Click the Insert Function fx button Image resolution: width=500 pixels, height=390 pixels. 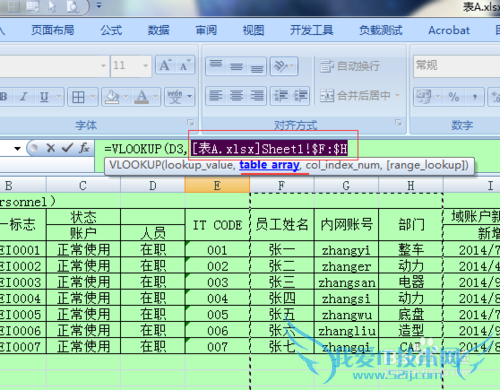pyautogui.click(x=84, y=148)
